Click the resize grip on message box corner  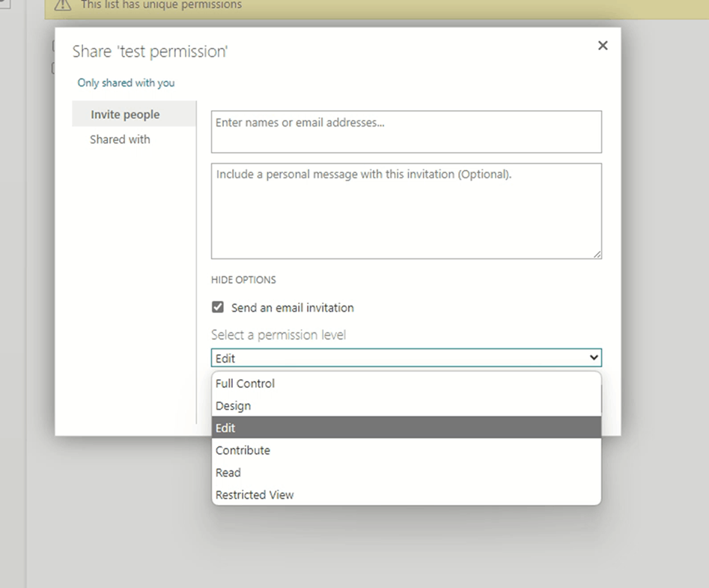[x=597, y=254]
